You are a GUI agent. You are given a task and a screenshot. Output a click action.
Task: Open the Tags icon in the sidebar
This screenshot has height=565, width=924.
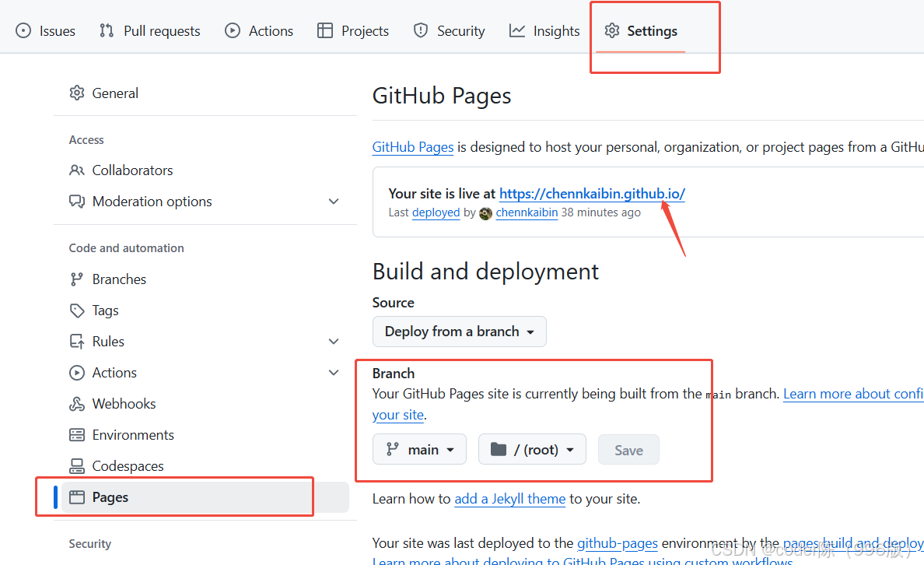79,310
